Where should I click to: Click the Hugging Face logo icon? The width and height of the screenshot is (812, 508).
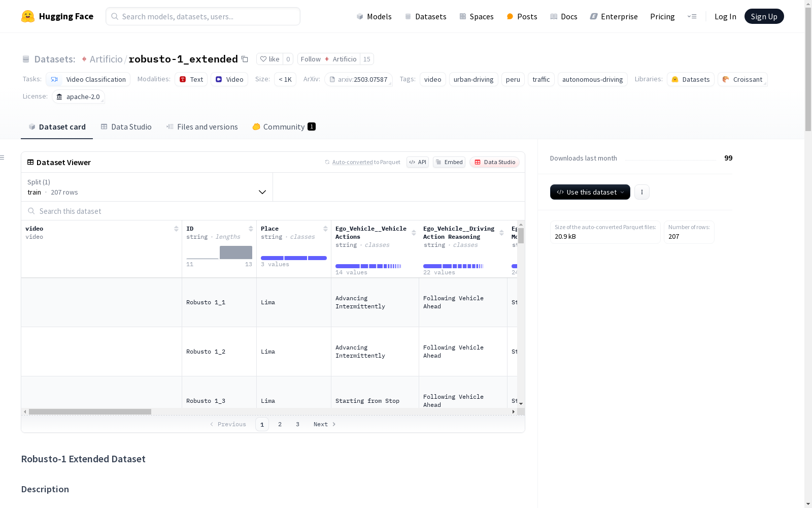pos(28,16)
